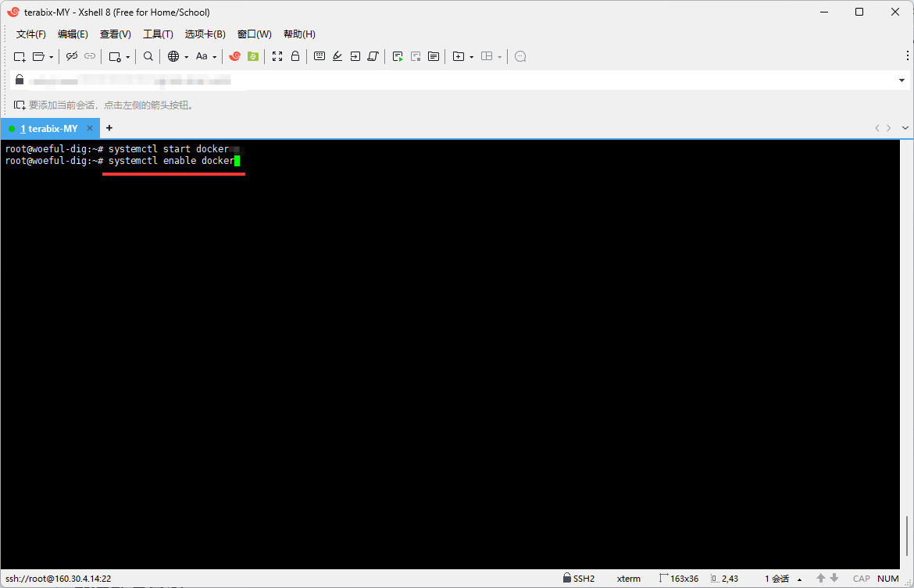Click the start script run icon
Screen dimensions: 914x588
point(398,56)
